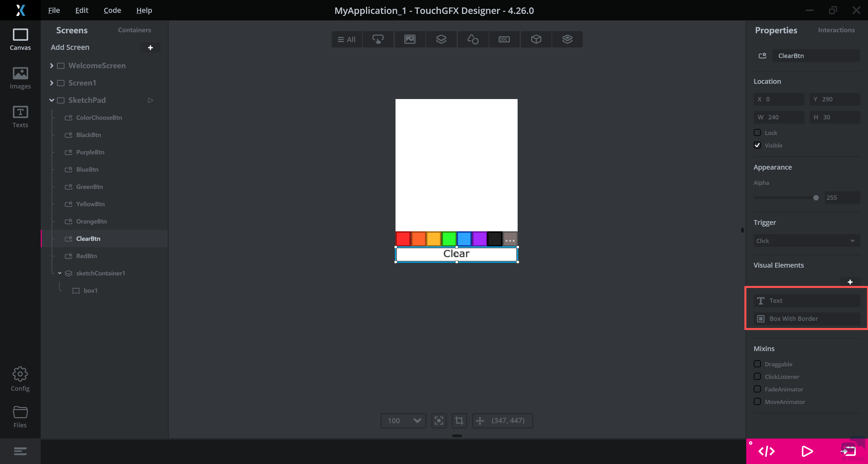Image resolution: width=868 pixels, height=464 pixels.
Task: Open the Code menu
Action: pos(112,10)
